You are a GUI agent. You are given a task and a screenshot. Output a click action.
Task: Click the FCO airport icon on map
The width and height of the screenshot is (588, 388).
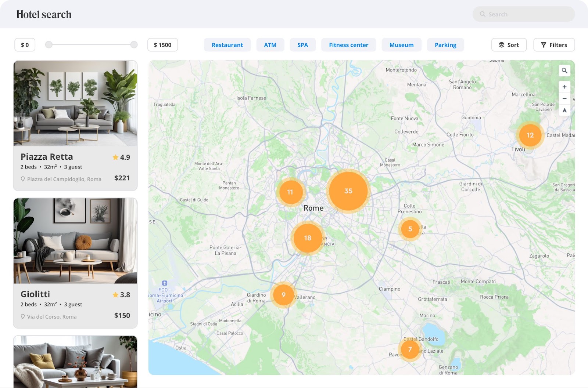165,283
